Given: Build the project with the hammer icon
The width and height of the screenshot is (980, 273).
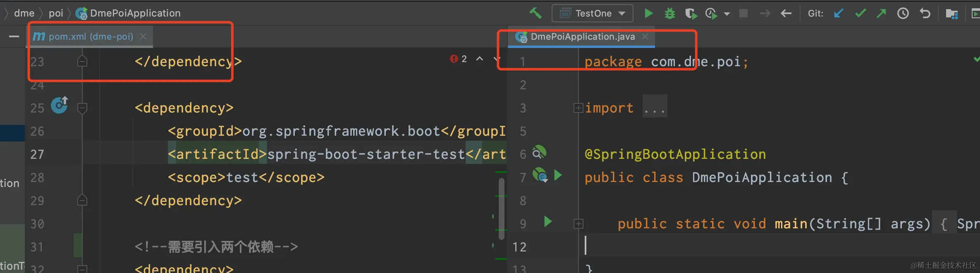Looking at the screenshot, I should [x=535, y=13].
